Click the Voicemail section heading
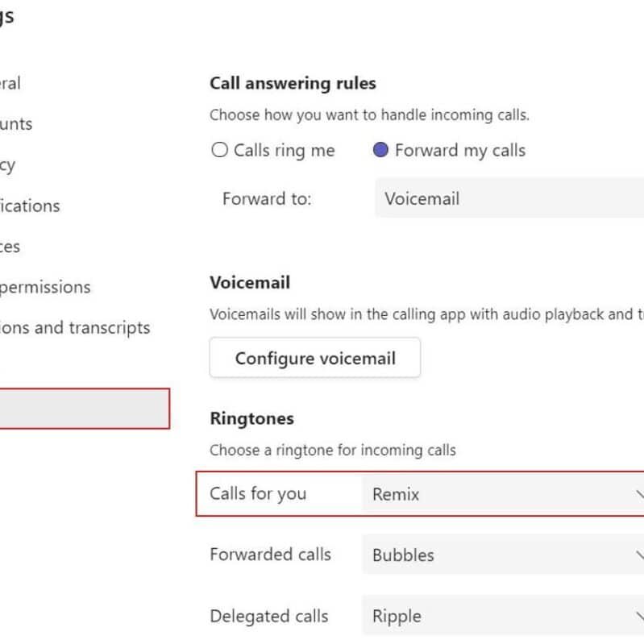 250,283
